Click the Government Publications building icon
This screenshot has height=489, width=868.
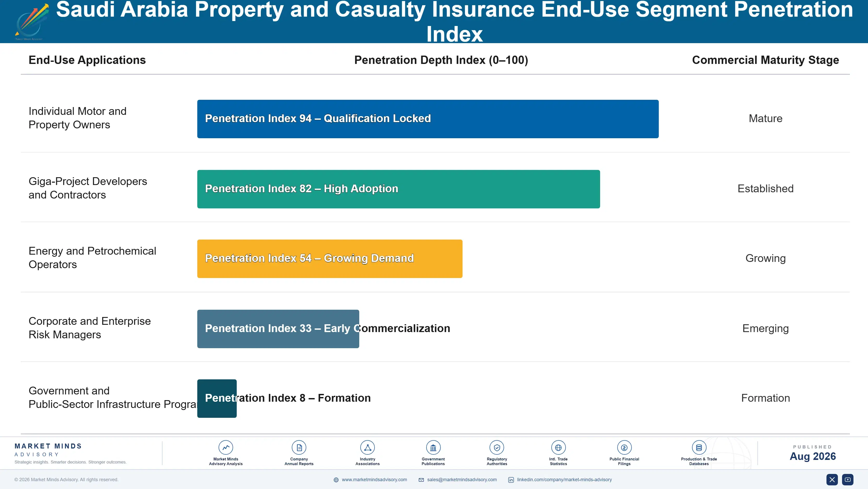point(433,447)
